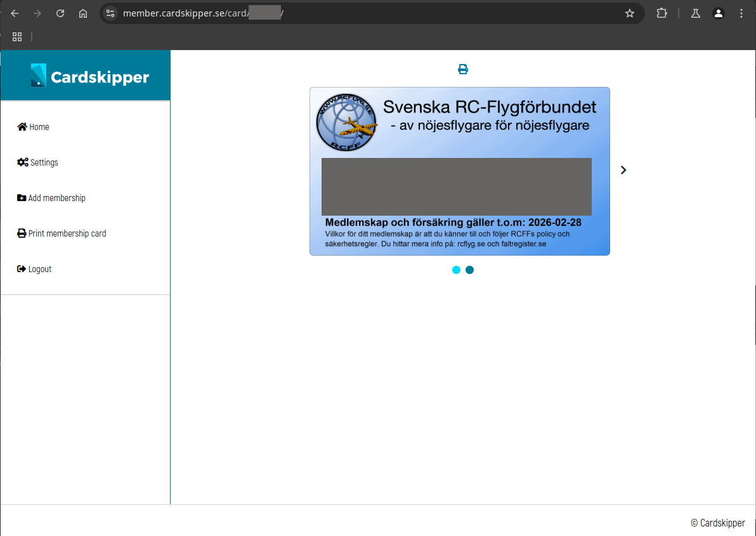Open the browser extensions menu

coord(662,13)
